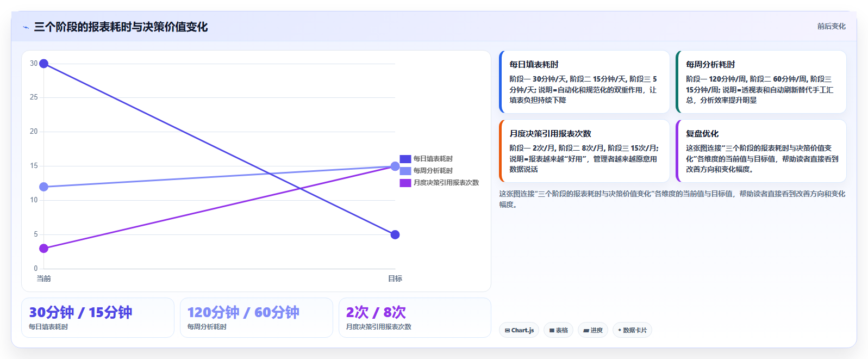Open the 复盘优化 description card

(761, 151)
